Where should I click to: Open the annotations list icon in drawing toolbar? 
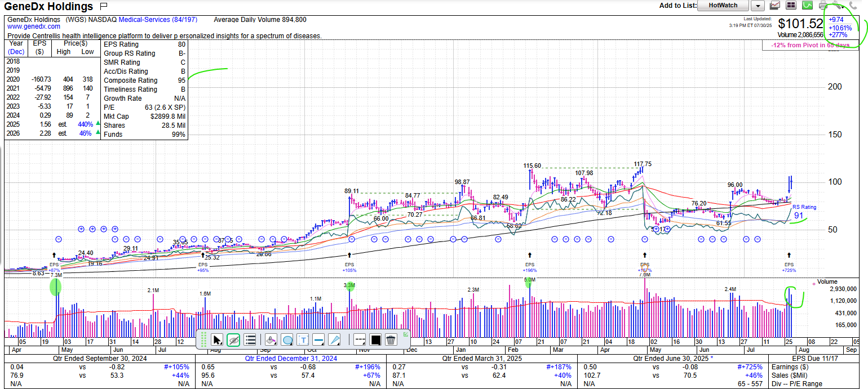point(251,339)
